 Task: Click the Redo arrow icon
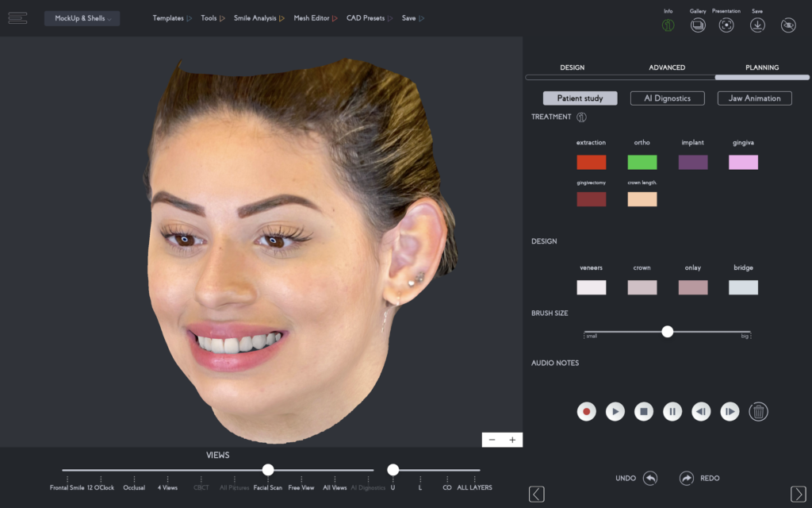point(687,478)
